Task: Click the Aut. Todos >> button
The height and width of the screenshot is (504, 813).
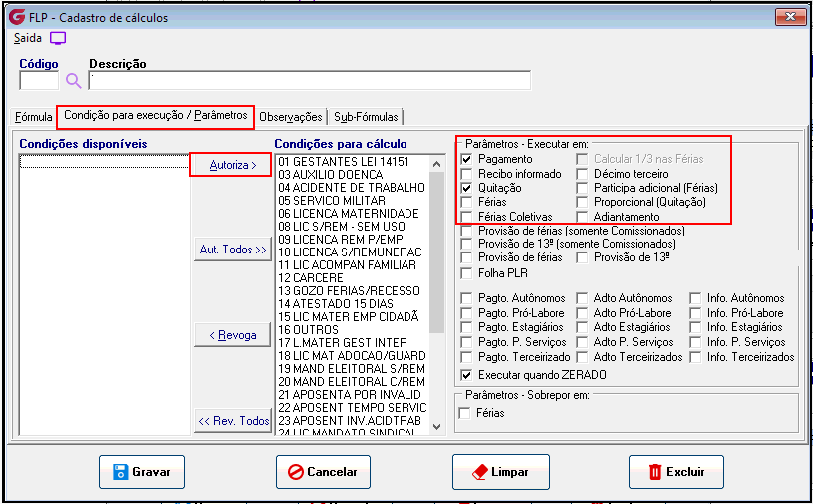Action: click(233, 250)
